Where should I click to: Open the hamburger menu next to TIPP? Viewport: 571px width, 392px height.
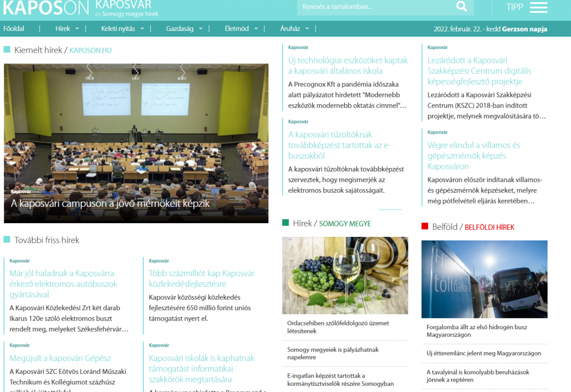pos(539,8)
